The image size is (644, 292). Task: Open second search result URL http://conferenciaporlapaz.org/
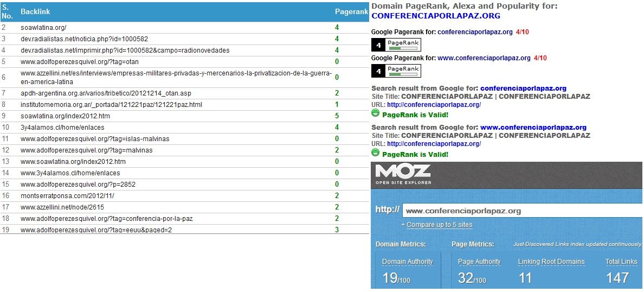point(434,144)
